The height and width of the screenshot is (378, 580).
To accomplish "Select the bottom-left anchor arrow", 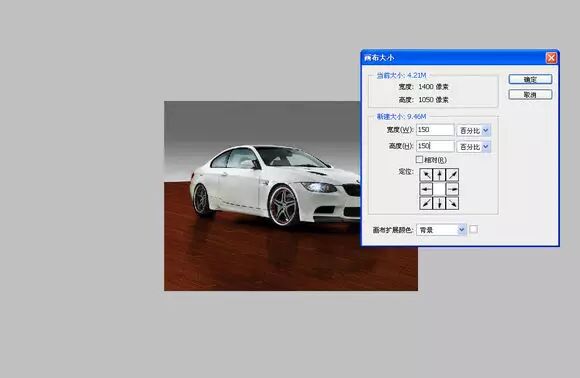I will click(x=426, y=203).
